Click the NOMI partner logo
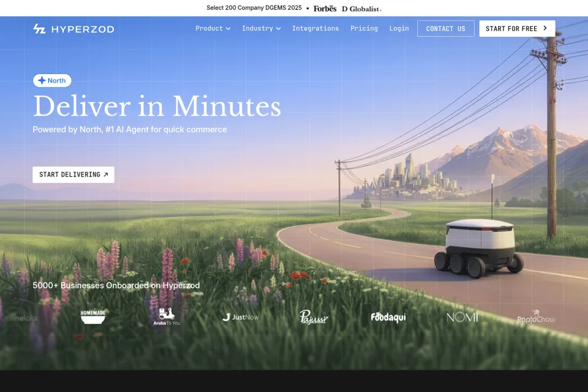This screenshot has height=392, width=588. pos(462,317)
